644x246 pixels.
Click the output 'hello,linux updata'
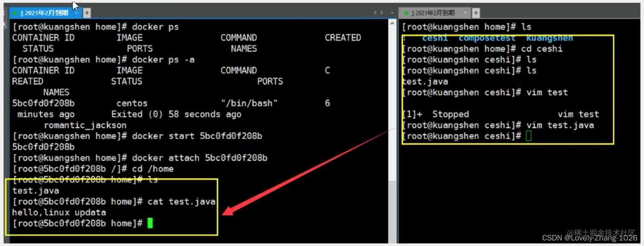pos(59,212)
